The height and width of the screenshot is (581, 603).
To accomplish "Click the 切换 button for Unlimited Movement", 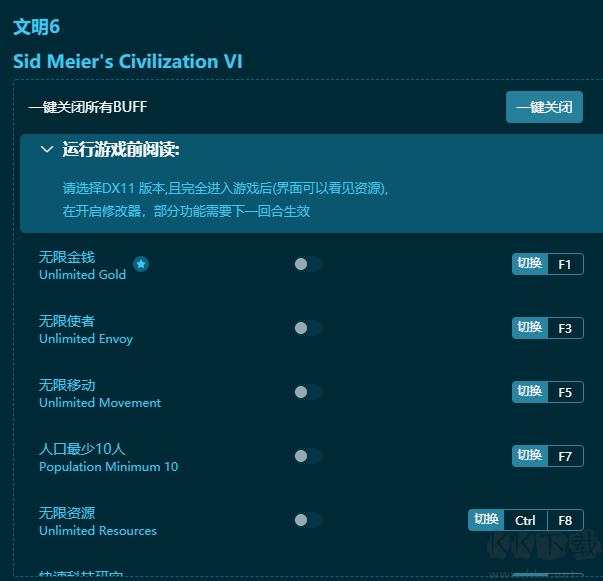I will [530, 392].
